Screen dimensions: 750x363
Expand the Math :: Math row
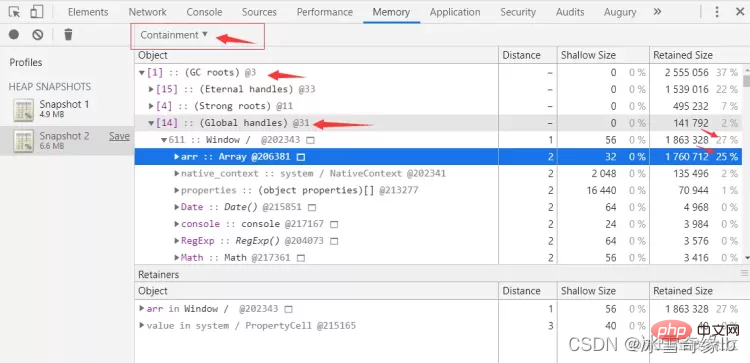point(177,257)
